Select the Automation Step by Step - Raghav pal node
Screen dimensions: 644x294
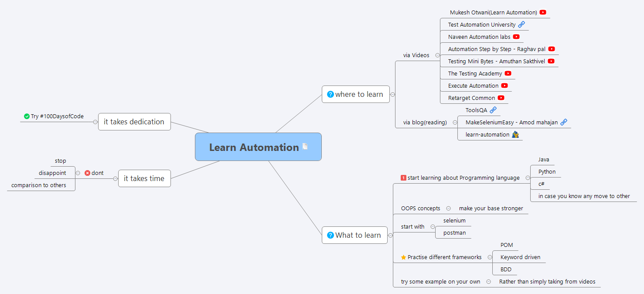pyautogui.click(x=496, y=49)
